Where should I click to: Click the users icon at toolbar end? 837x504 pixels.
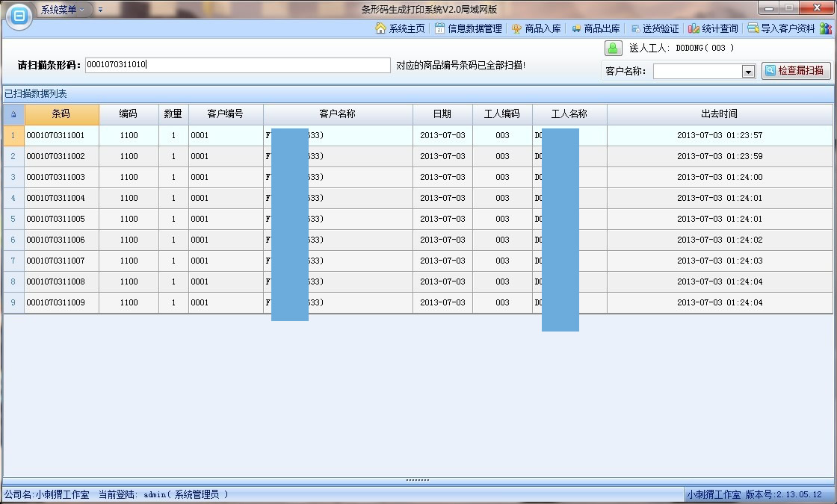(827, 28)
